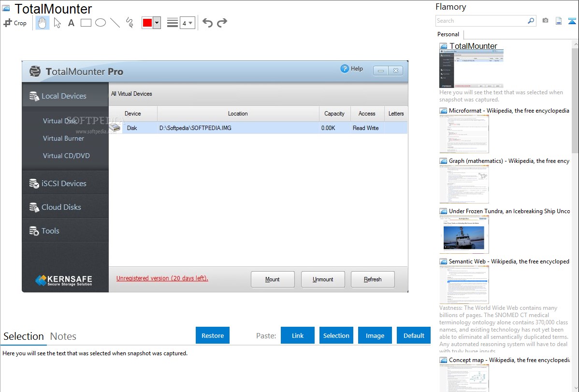
Task: Click the search magnifier icon
Action: (x=531, y=21)
